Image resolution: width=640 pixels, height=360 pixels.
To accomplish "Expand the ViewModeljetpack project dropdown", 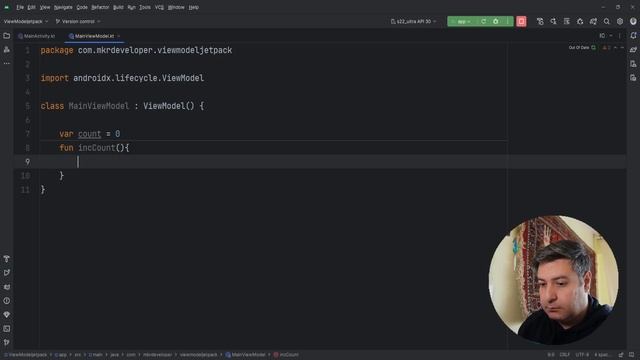I will coord(26,21).
